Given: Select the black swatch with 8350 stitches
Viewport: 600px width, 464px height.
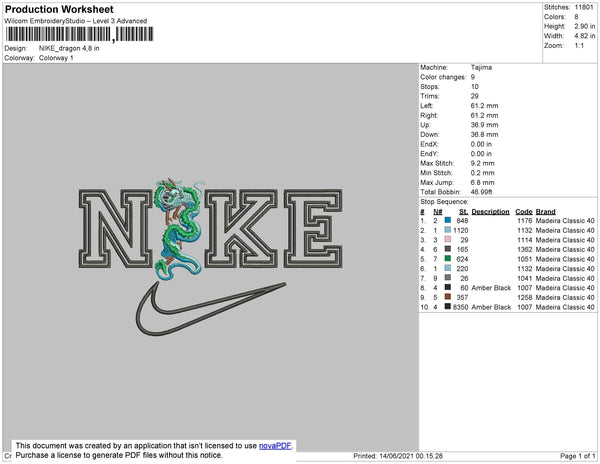Looking at the screenshot, I should 448,306.
